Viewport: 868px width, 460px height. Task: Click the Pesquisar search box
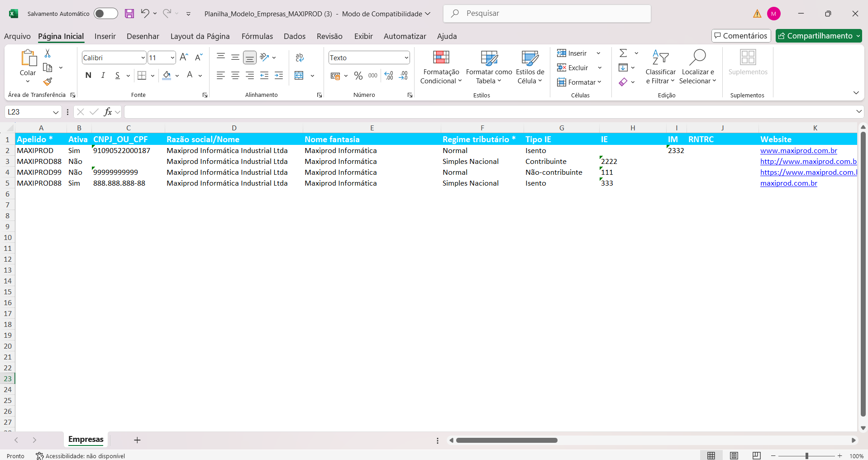tap(547, 14)
